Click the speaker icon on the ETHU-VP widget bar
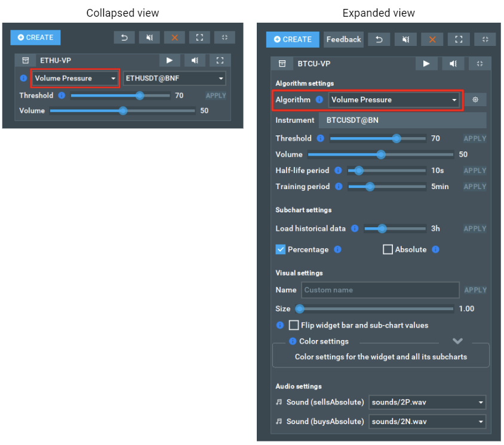The image size is (504, 445). coord(195,60)
